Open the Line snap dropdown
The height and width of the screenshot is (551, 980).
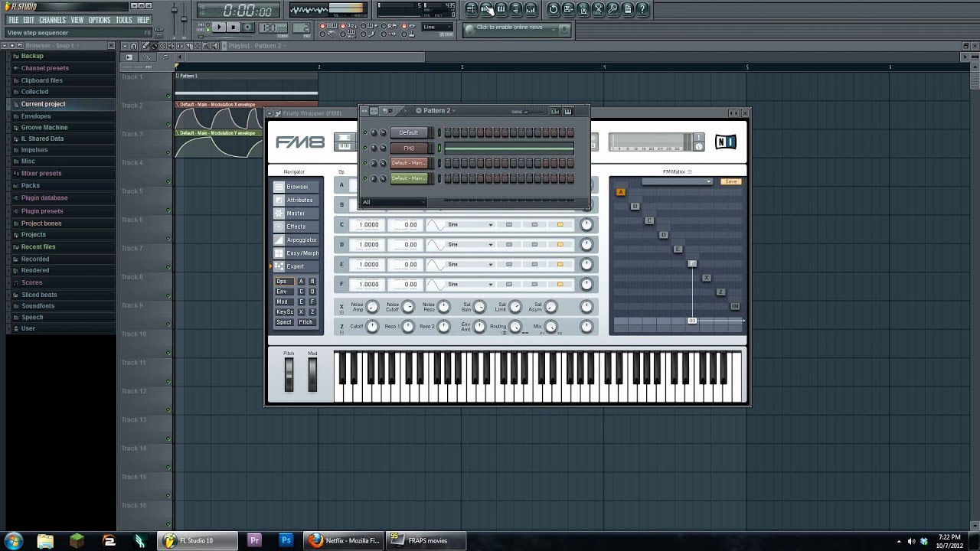pyautogui.click(x=437, y=27)
